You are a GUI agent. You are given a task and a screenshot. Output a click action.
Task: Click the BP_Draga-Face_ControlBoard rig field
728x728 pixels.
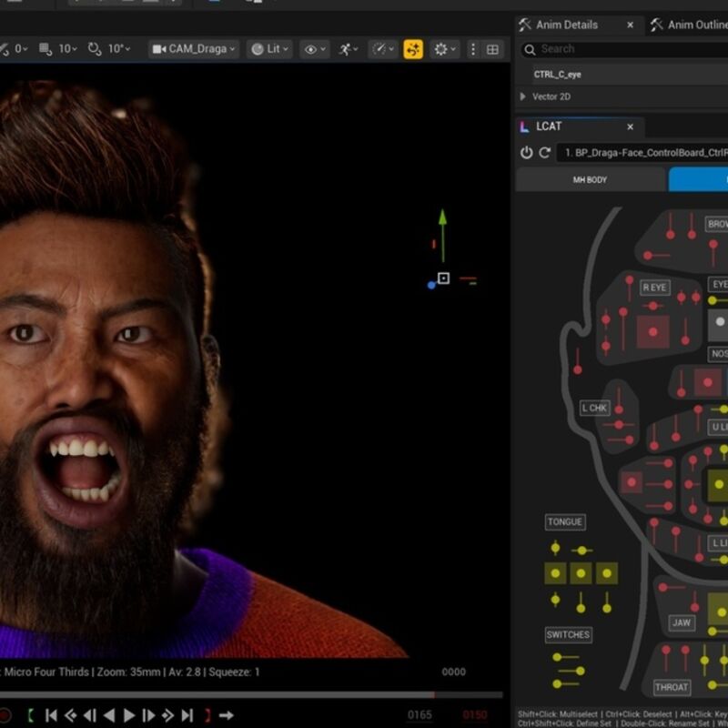tap(643, 153)
